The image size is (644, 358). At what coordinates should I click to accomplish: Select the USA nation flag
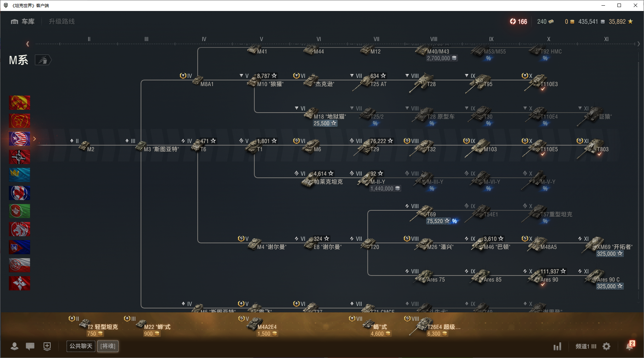pyautogui.click(x=19, y=139)
